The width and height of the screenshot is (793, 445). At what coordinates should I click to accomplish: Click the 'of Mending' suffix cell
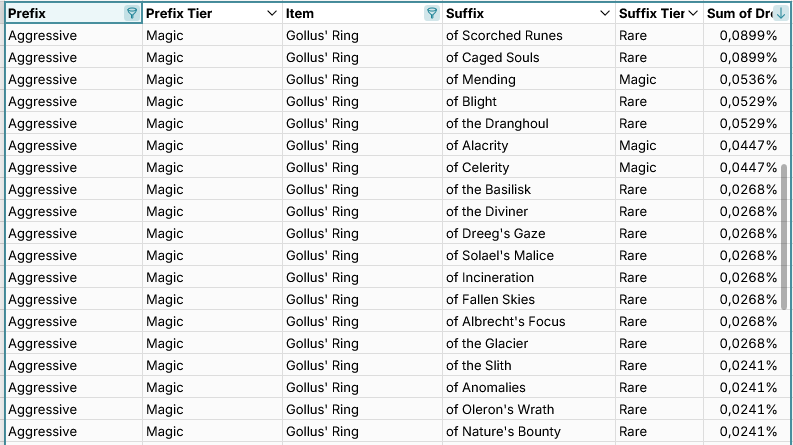tap(528, 79)
